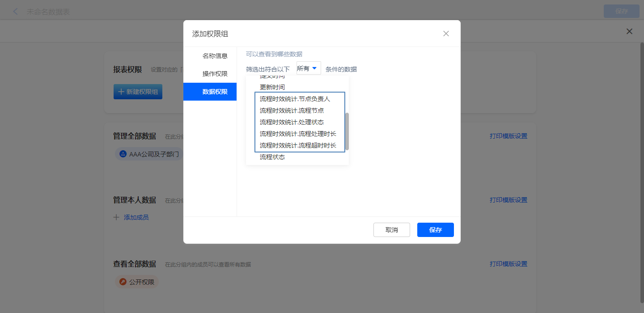Click the back arrow beside 未命名数据表

[x=16, y=12]
